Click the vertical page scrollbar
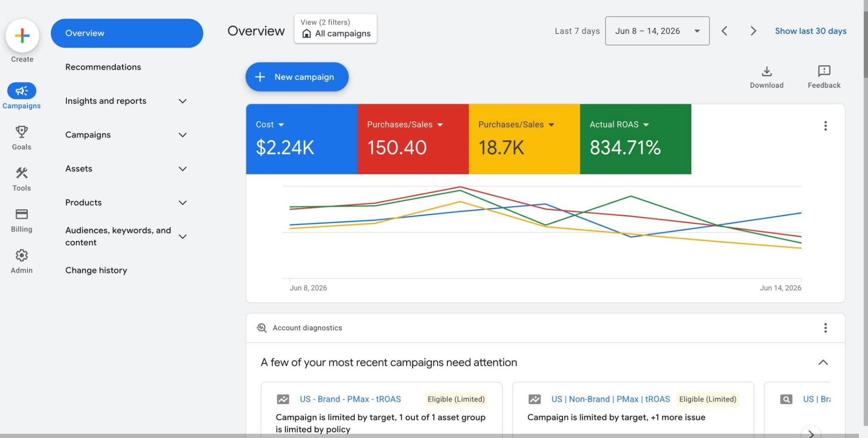The image size is (868, 438). pyautogui.click(x=865, y=44)
